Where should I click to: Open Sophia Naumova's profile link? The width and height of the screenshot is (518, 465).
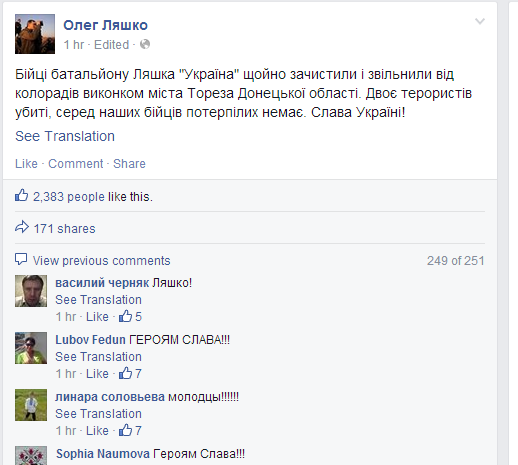(103, 454)
